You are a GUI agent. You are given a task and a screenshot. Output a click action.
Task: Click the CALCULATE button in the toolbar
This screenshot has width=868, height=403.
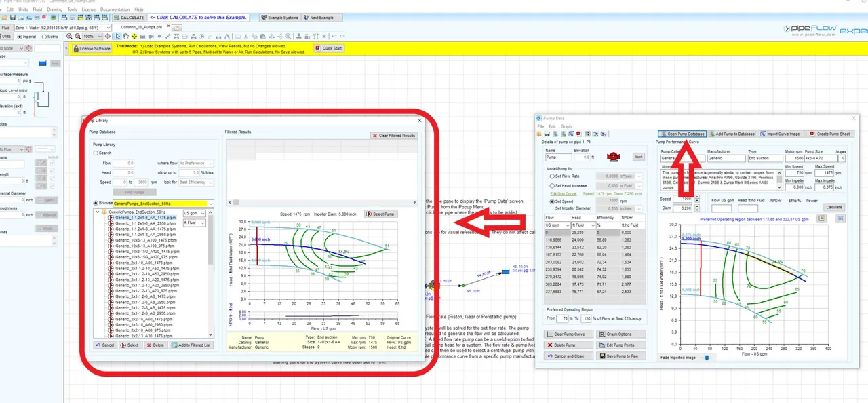tap(129, 18)
